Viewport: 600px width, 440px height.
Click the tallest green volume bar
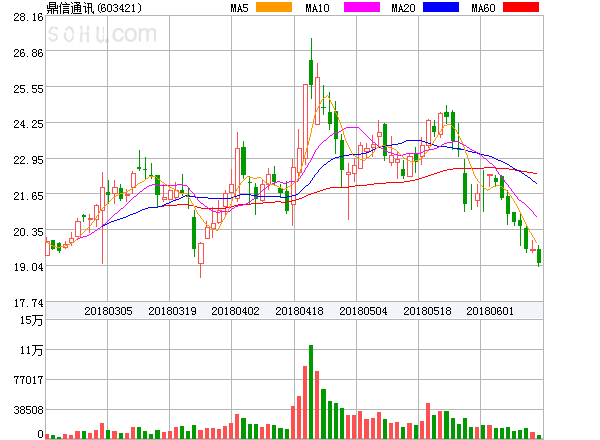(311, 392)
